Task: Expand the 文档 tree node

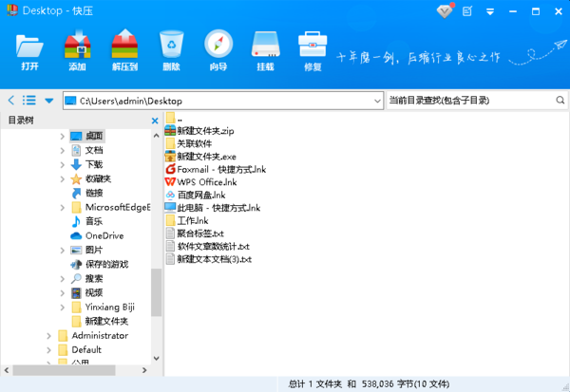Action: pos(62,150)
